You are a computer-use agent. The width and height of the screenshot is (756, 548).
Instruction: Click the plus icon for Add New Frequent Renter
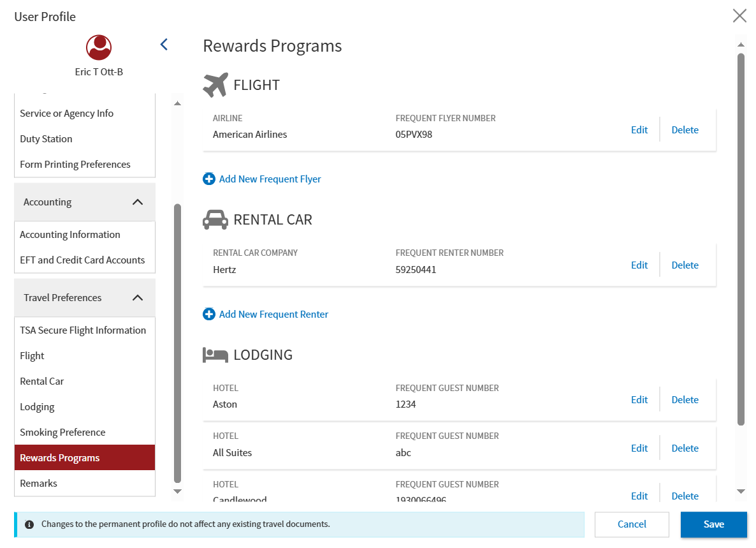coord(209,315)
